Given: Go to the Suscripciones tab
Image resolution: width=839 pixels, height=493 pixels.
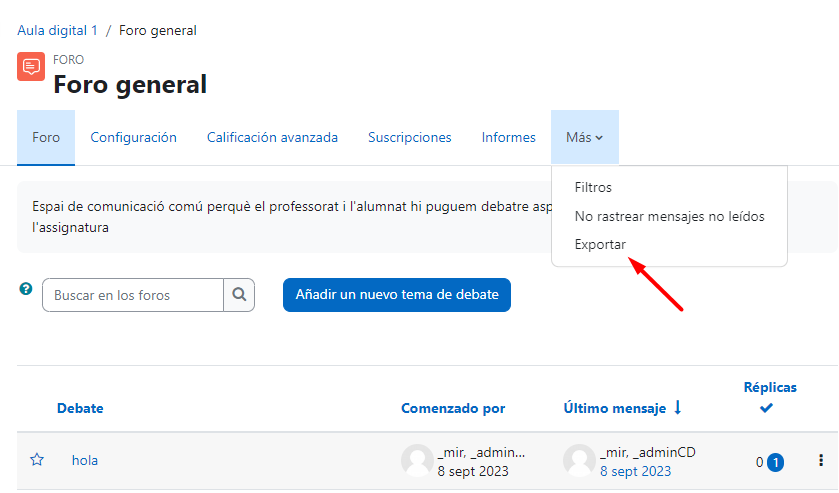Looking at the screenshot, I should pos(410,138).
